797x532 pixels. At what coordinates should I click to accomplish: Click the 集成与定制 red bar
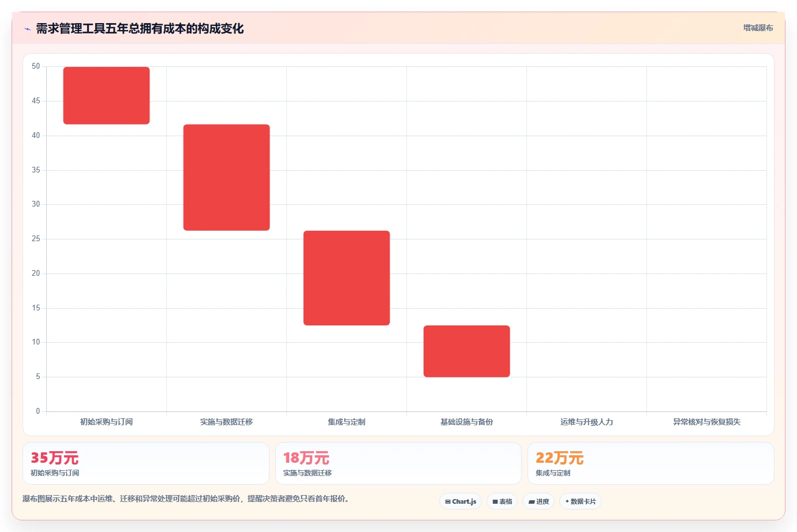pos(346,278)
